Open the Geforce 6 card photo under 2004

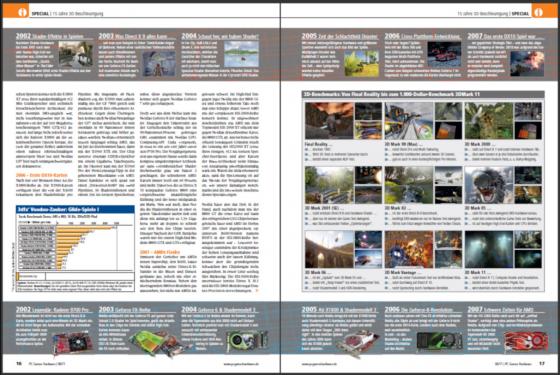click(247, 341)
